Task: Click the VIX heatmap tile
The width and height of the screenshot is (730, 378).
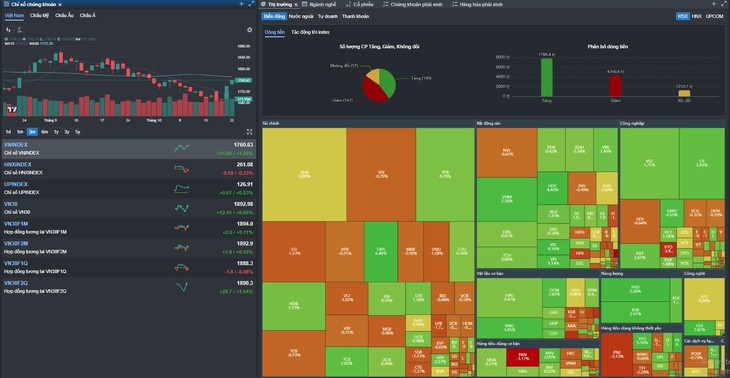Action: (x=381, y=175)
